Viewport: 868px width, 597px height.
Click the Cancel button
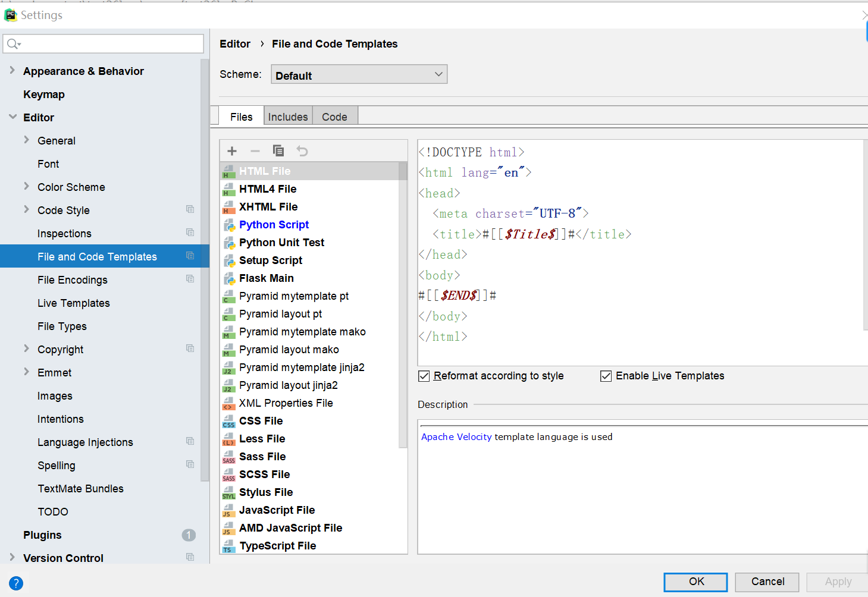(767, 582)
